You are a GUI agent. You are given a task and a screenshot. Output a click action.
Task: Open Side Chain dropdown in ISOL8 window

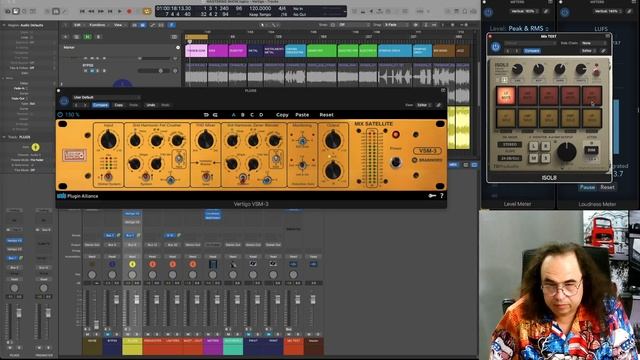pyautogui.click(x=594, y=43)
